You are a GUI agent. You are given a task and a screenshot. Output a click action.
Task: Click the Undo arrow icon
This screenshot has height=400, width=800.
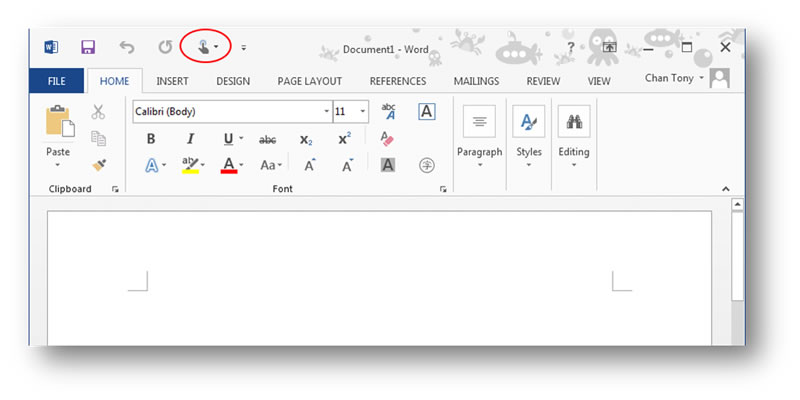click(127, 47)
